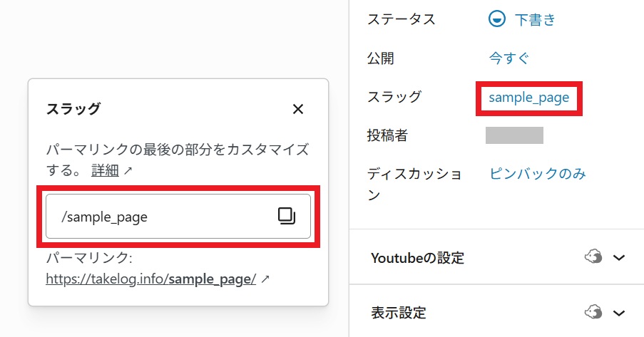Change publish date 今すぐ
This screenshot has height=337, width=644.
point(508,58)
